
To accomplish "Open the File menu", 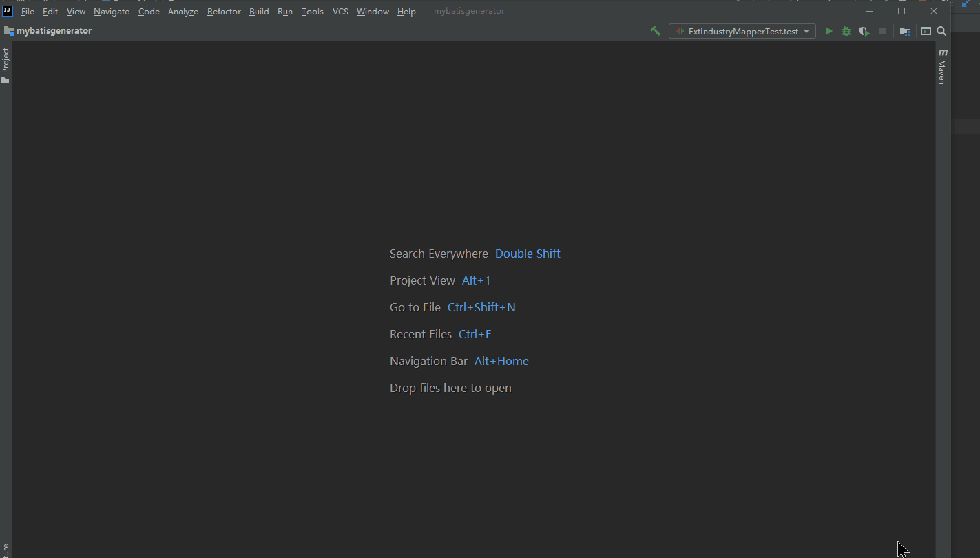I will click(x=27, y=11).
